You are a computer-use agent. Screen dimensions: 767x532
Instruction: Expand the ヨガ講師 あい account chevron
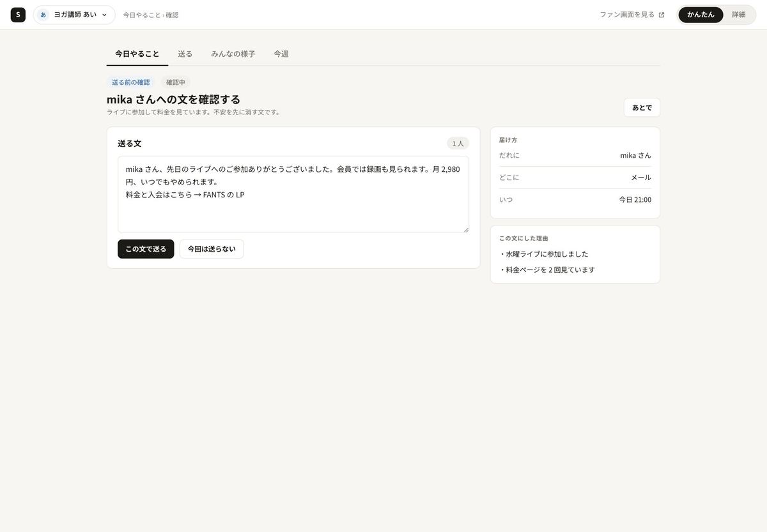click(104, 15)
